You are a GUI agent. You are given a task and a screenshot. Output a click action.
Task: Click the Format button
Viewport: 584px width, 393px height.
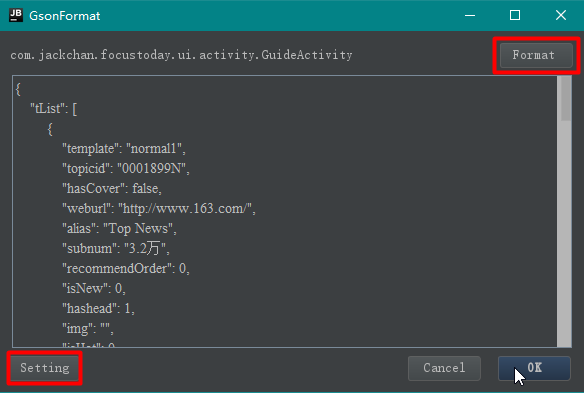point(536,55)
